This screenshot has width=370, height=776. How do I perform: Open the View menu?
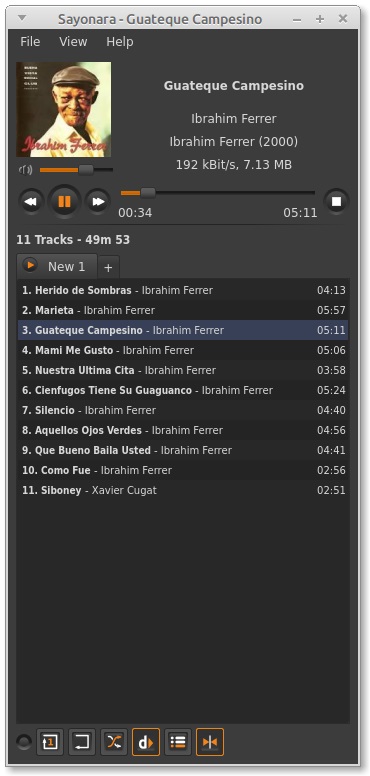73,42
